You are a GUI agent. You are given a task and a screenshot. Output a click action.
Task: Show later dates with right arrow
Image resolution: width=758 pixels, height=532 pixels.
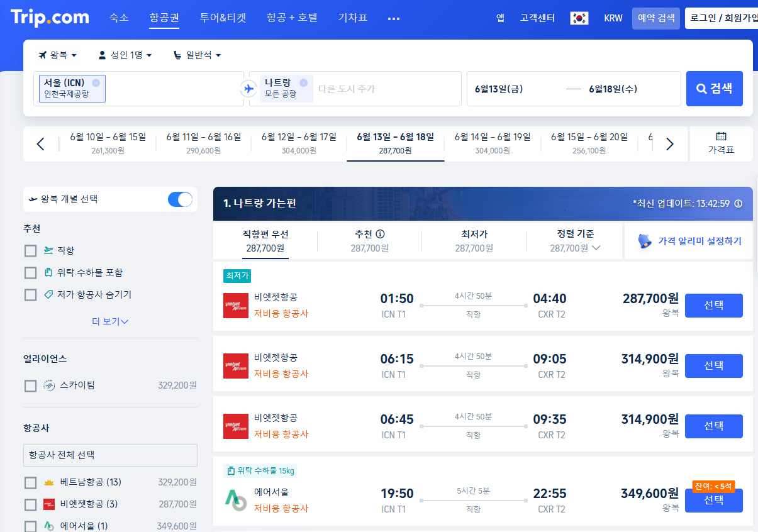coord(669,144)
